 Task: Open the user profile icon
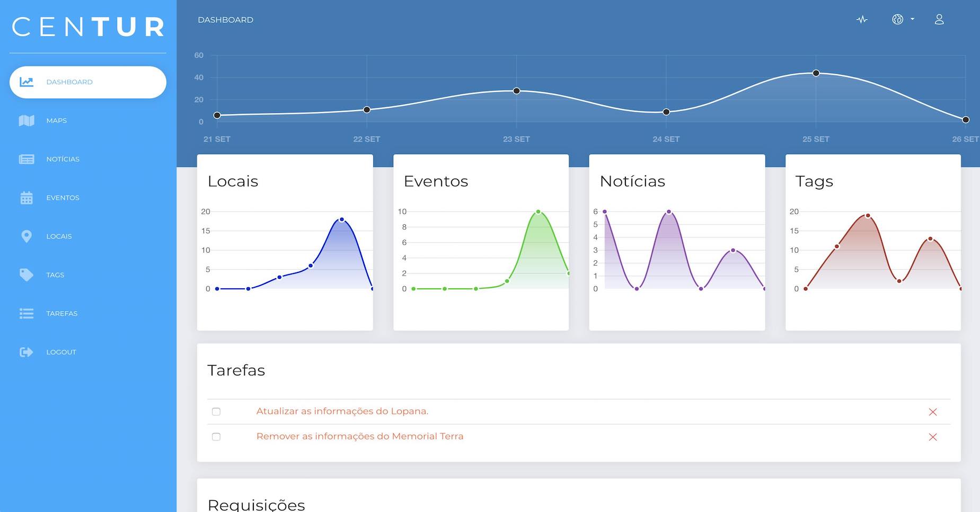coord(939,20)
